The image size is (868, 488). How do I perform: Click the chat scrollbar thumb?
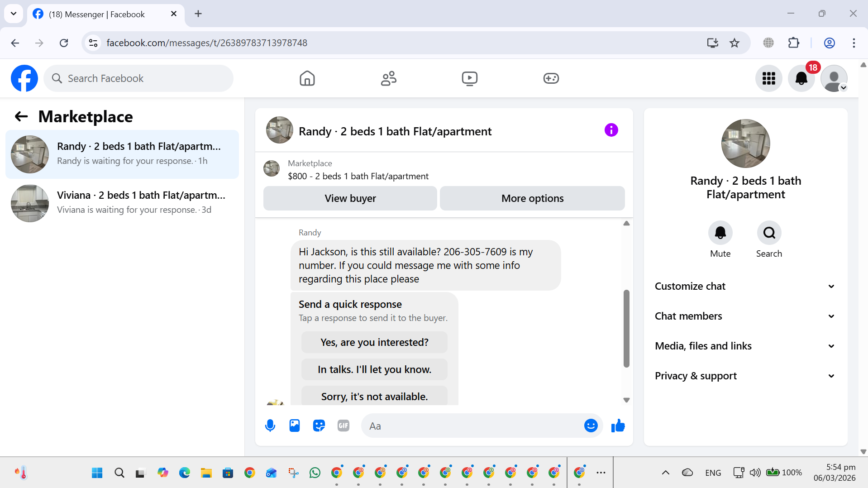point(626,328)
